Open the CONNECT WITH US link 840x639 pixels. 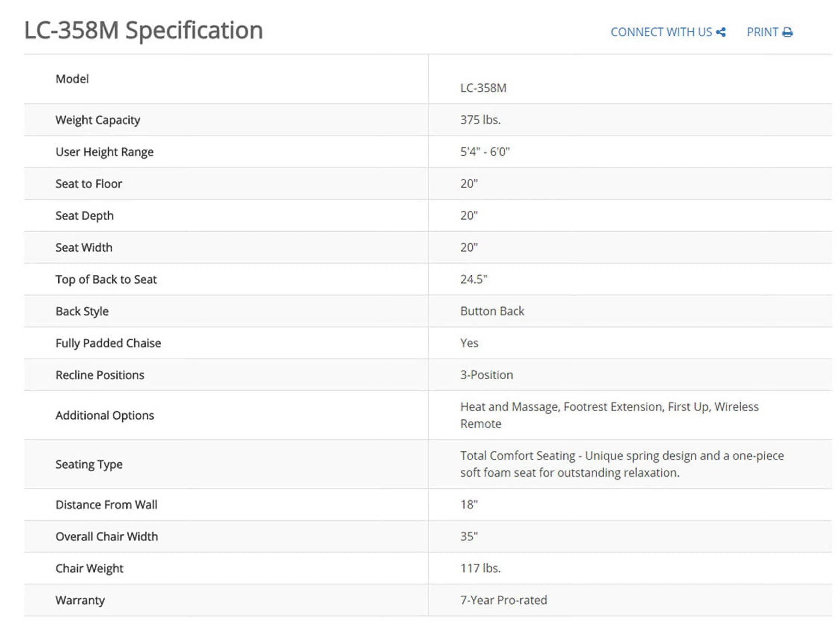tap(661, 32)
